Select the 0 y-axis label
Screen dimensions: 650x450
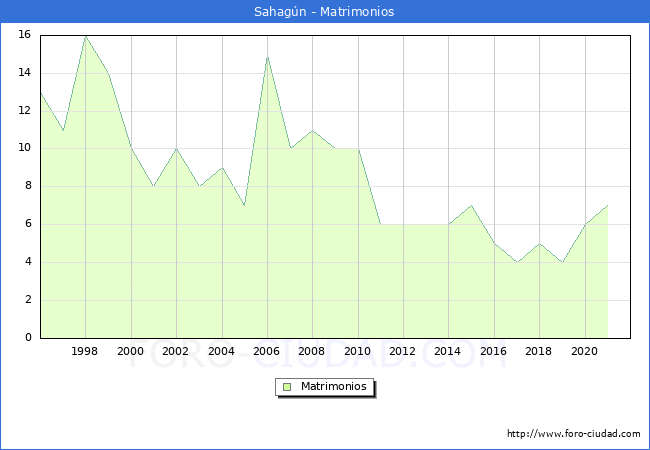pos(28,338)
